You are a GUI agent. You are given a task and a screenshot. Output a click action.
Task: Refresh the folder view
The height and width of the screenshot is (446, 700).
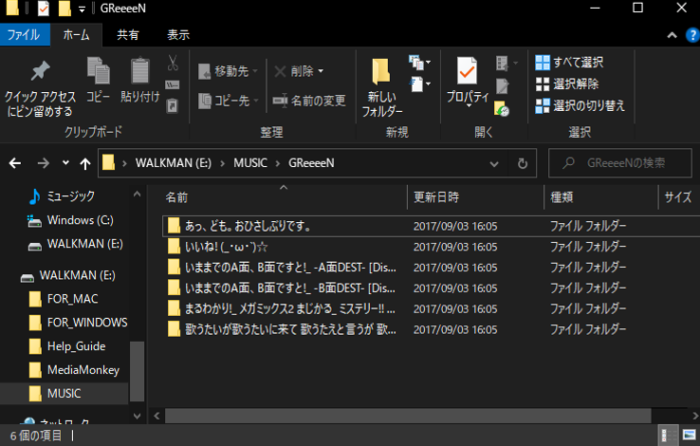click(x=522, y=164)
